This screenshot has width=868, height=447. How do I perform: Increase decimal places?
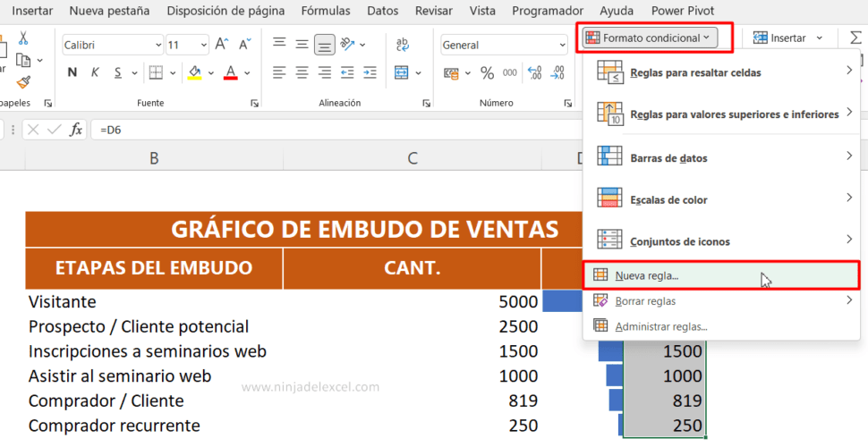535,73
